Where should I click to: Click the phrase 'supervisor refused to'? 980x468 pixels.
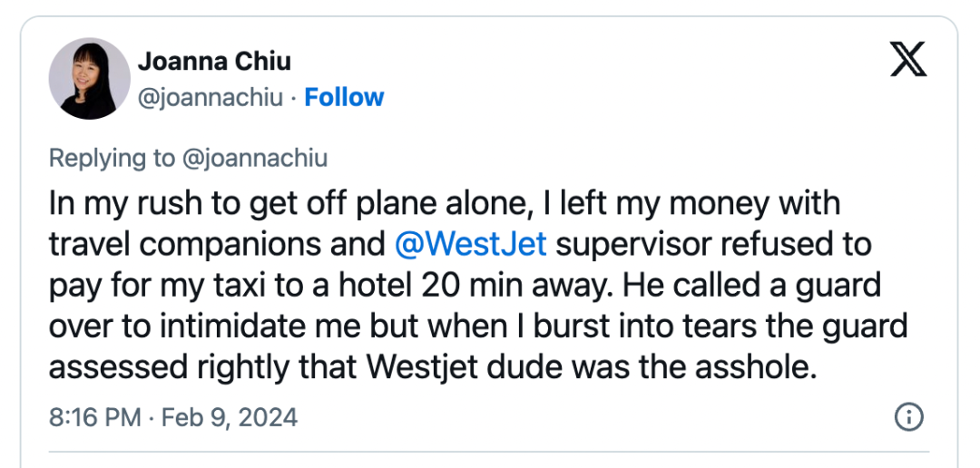tap(713, 244)
